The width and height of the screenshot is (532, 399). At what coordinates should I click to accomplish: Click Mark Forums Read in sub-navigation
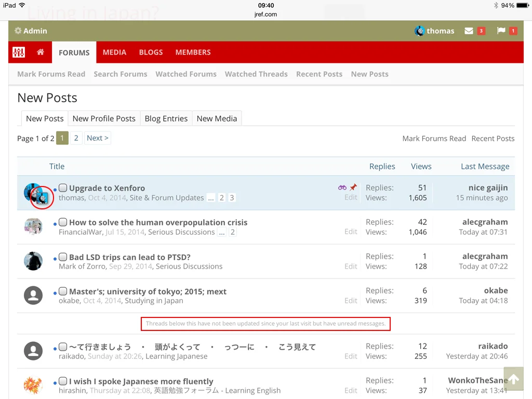click(51, 74)
